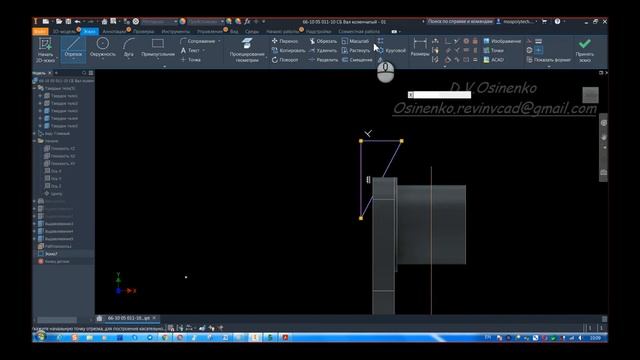Click Show Format (Показать формат)
Screen dimensions: 640x360
click(548, 60)
